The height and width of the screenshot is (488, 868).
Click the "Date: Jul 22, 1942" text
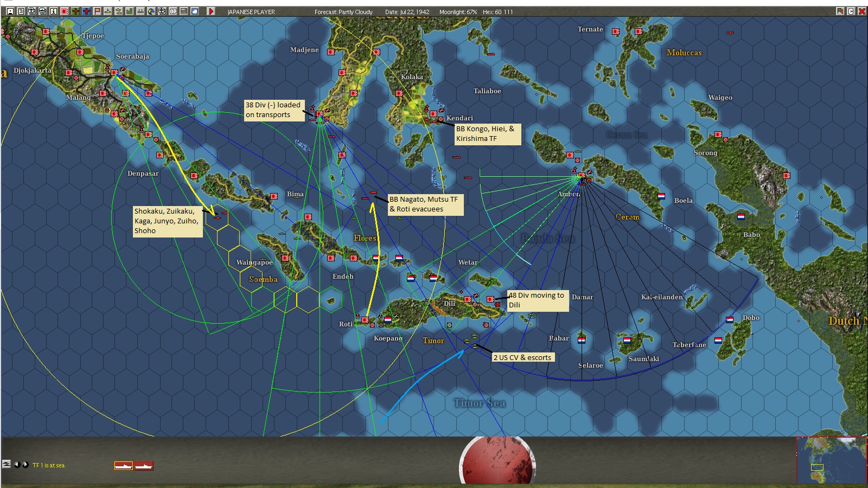click(407, 12)
